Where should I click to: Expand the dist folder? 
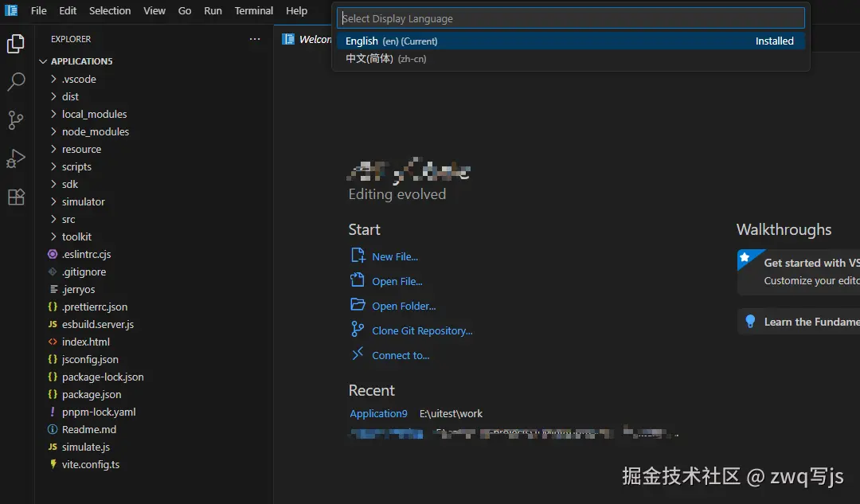[53, 96]
